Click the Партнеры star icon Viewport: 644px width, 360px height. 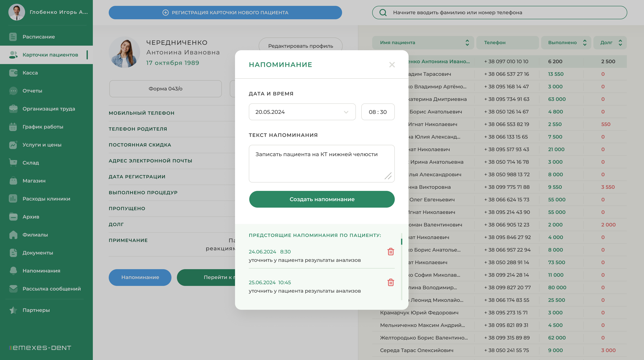click(x=13, y=310)
